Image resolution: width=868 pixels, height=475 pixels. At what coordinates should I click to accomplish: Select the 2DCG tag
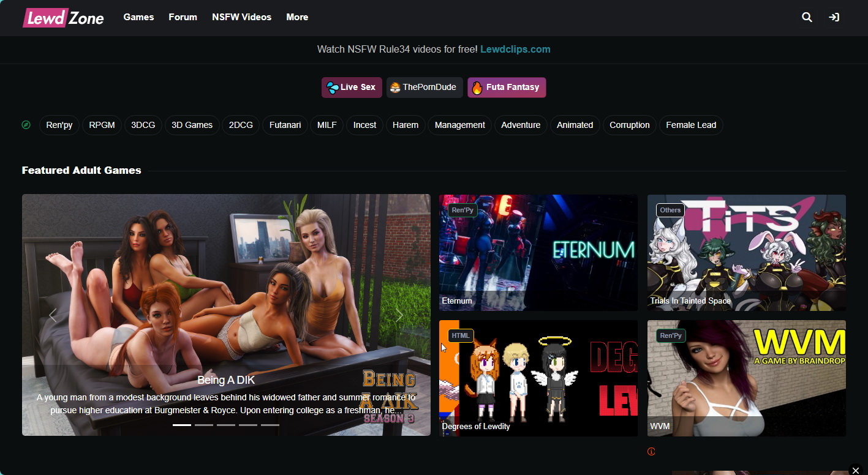click(241, 125)
